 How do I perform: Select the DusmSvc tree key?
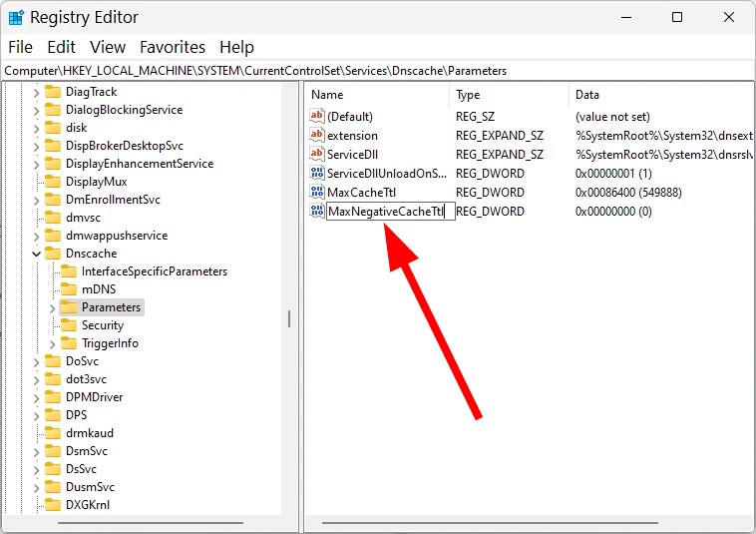click(x=90, y=487)
